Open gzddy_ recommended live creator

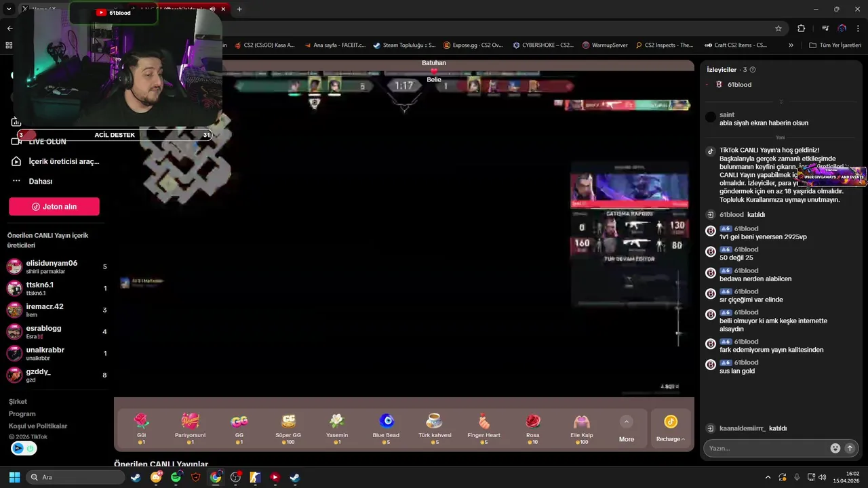57,375
